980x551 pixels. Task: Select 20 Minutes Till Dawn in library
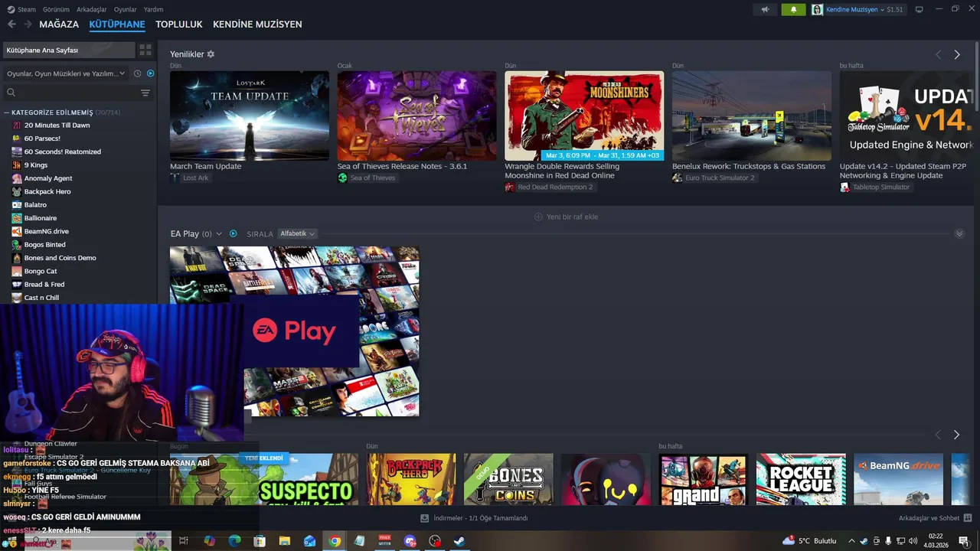click(x=57, y=126)
